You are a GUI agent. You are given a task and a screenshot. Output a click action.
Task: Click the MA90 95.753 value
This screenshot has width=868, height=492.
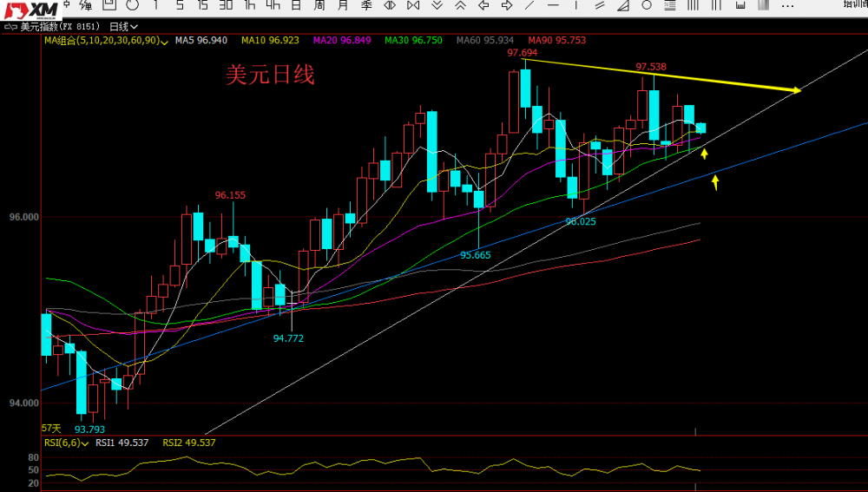[x=557, y=41]
